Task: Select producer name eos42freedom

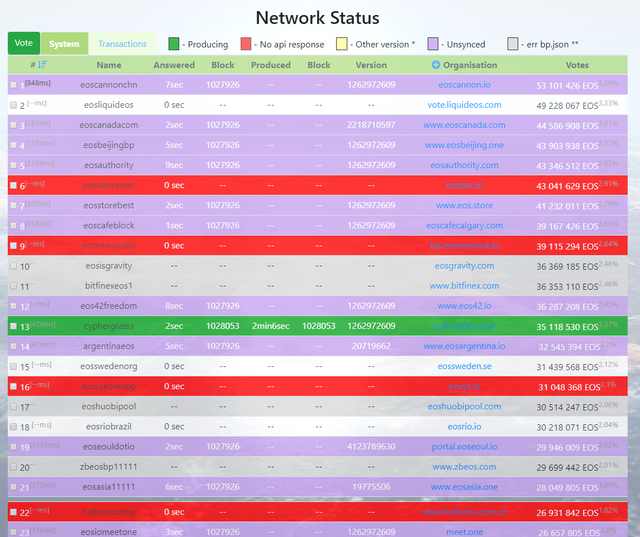Action: click(x=109, y=306)
